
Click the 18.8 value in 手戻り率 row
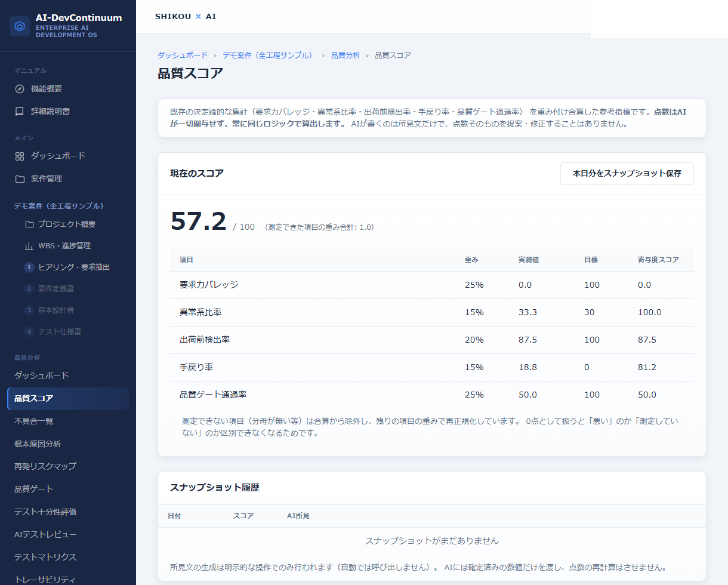point(528,367)
